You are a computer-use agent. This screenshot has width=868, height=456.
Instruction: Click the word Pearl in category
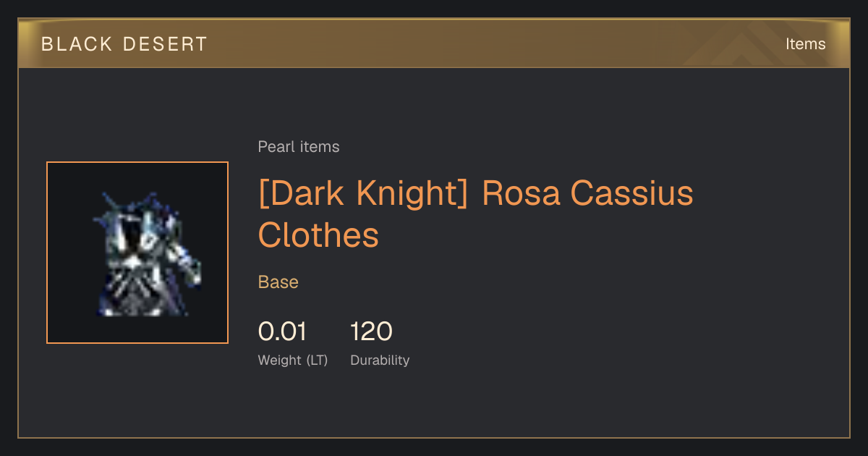[276, 147]
